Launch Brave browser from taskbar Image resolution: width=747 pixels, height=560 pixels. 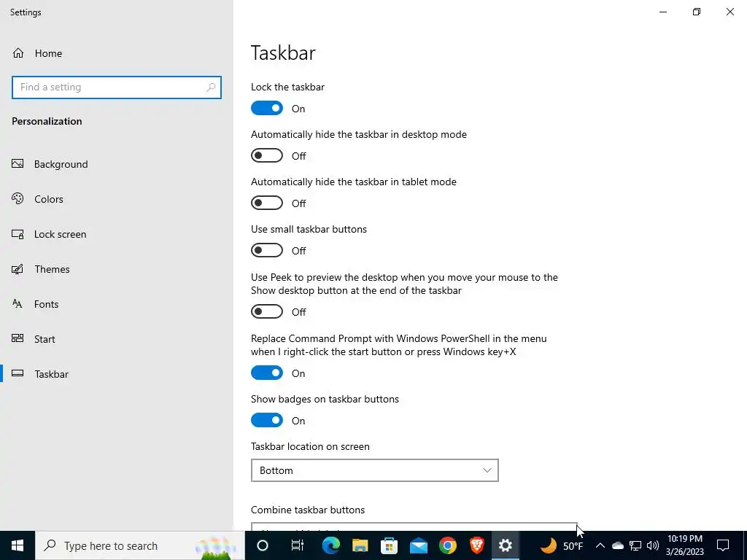click(x=477, y=545)
